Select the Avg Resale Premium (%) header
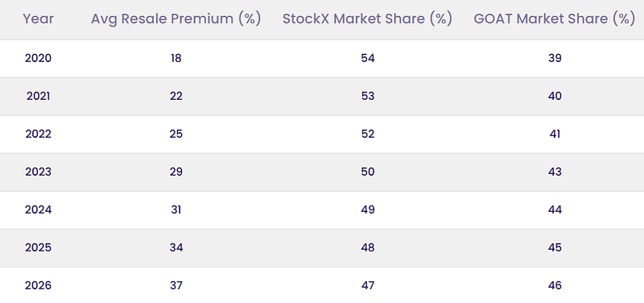 tap(175, 19)
